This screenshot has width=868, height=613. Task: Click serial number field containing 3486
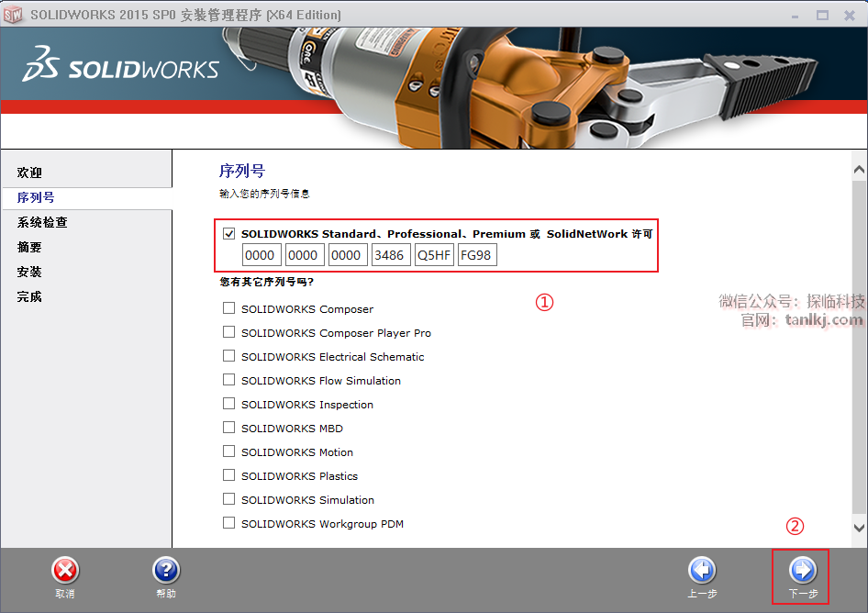click(391, 255)
